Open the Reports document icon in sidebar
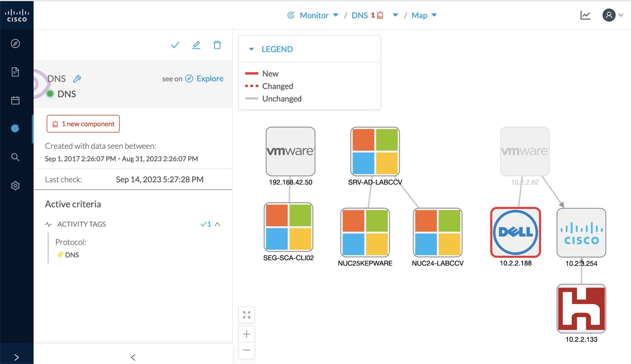 click(x=15, y=72)
